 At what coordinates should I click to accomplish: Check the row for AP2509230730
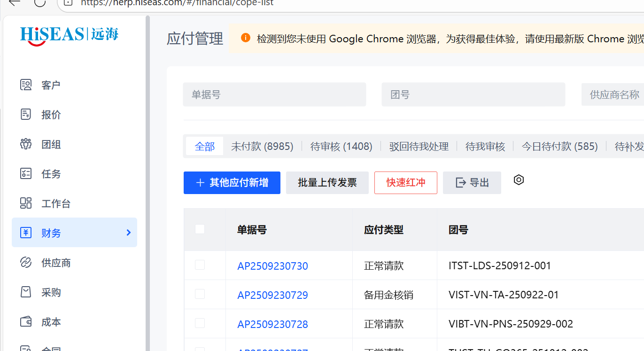pos(200,265)
